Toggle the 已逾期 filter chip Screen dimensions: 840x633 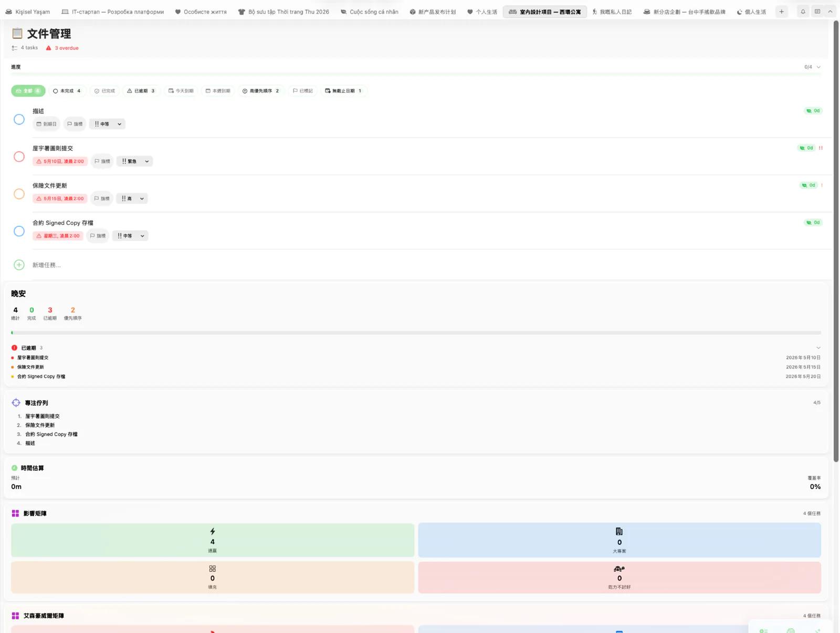point(141,91)
